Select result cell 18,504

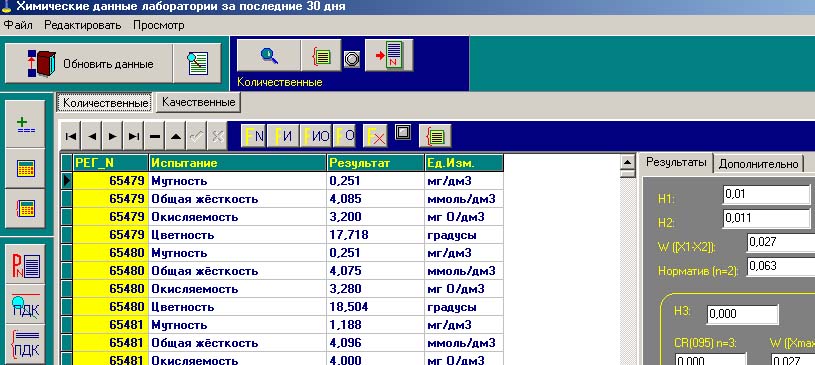[375, 307]
